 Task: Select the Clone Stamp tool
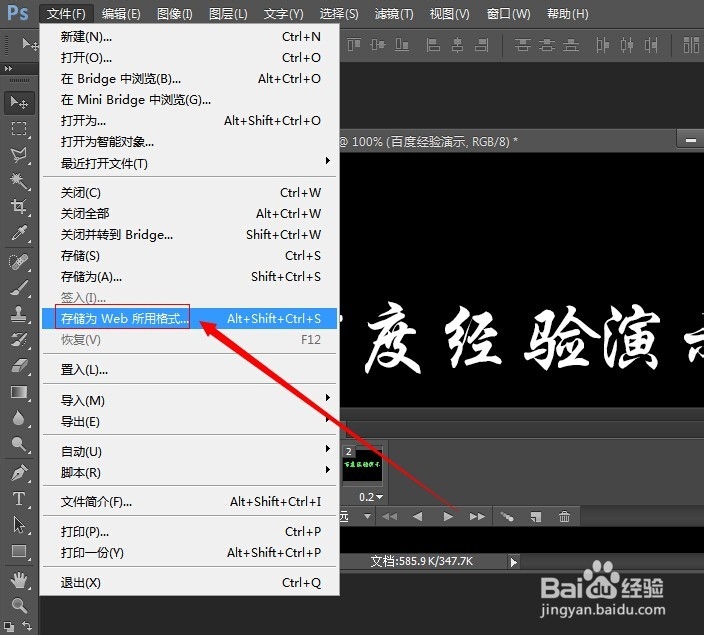(x=18, y=314)
